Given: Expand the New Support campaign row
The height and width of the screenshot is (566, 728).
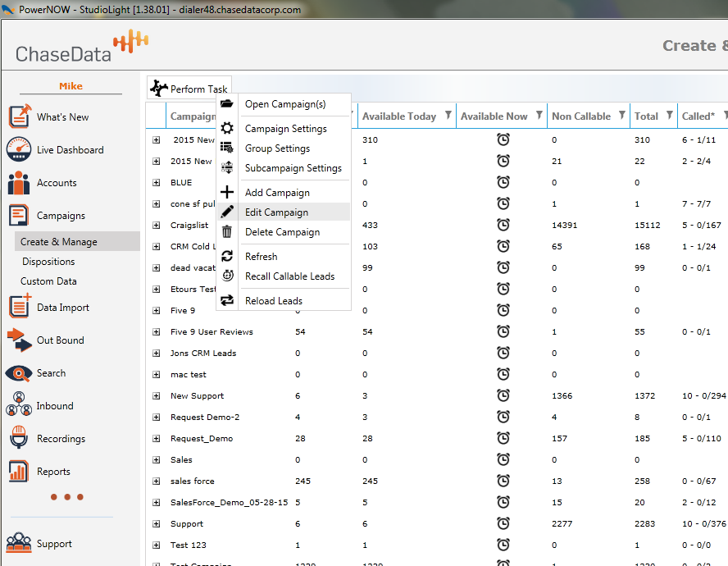Looking at the screenshot, I should click(x=157, y=396).
